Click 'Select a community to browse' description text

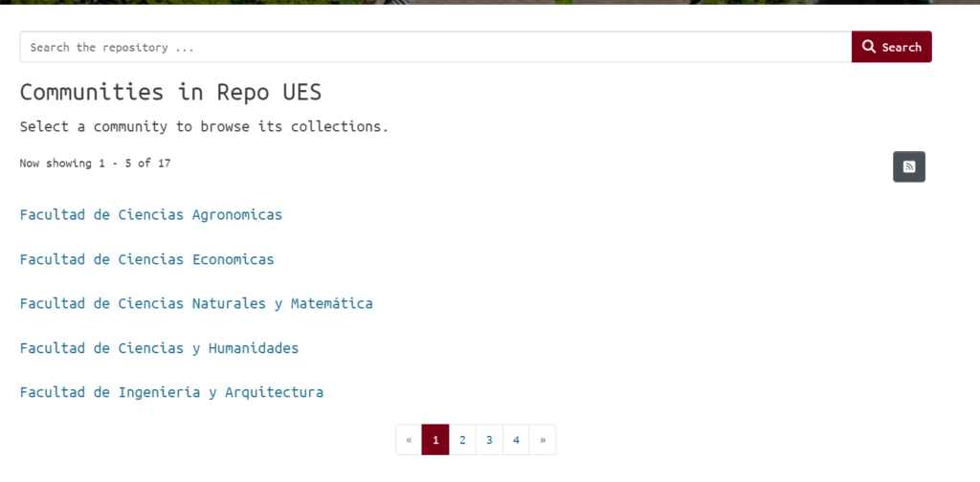click(x=205, y=127)
